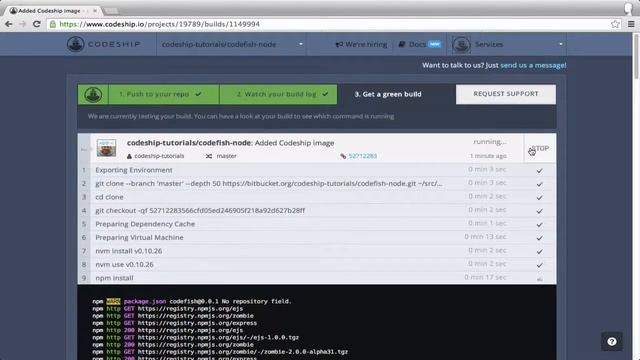
Task: Open the help question mark widget
Action: (611, 342)
